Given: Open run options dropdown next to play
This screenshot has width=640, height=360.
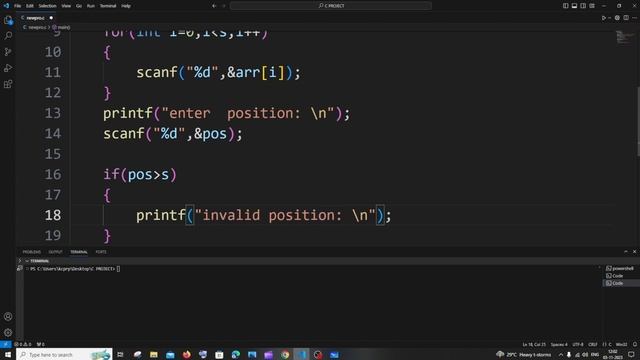Looking at the screenshot, I should click(609, 18).
